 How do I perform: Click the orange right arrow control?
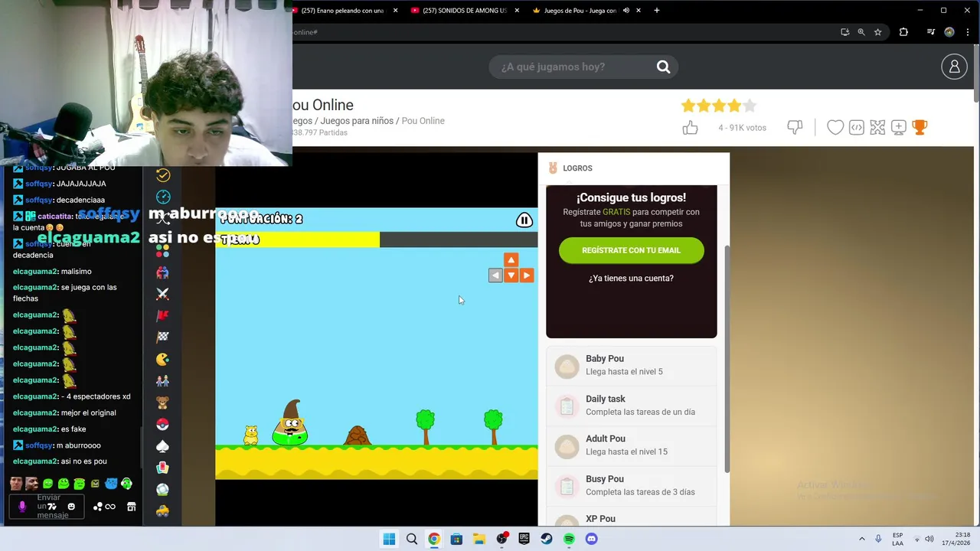click(x=527, y=275)
